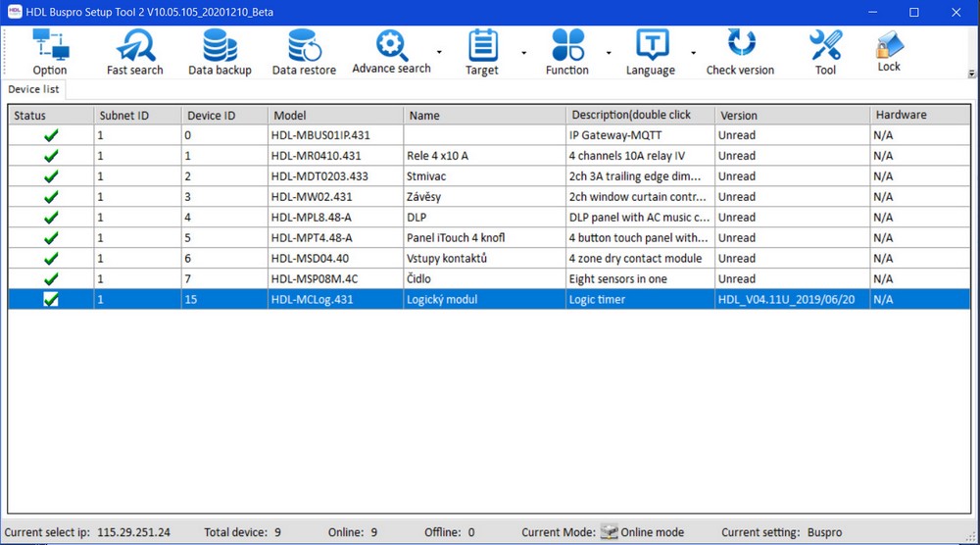The height and width of the screenshot is (545, 980).
Task: Click Current select ip 115.29.251.24 in status bar
Action: (x=87, y=532)
